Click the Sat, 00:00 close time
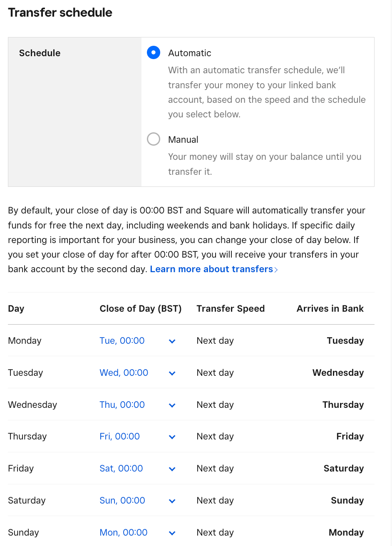This screenshot has width=392, height=546. click(x=121, y=469)
